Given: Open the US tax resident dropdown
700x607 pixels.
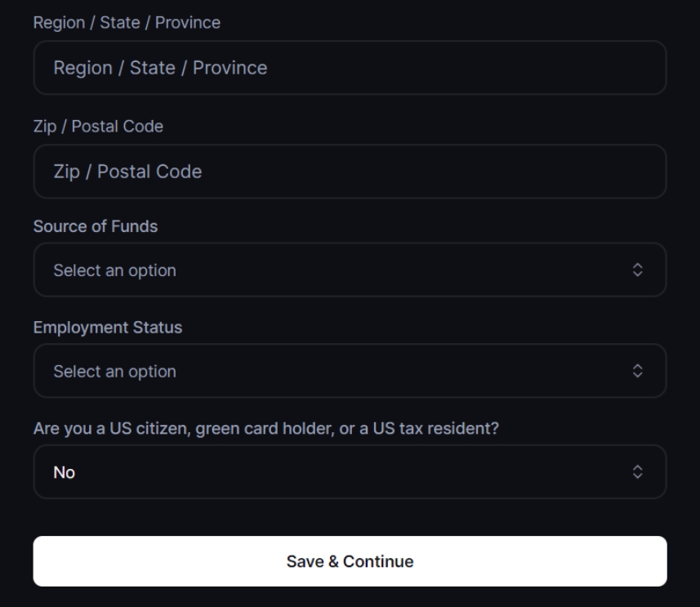Looking at the screenshot, I should tap(350, 472).
